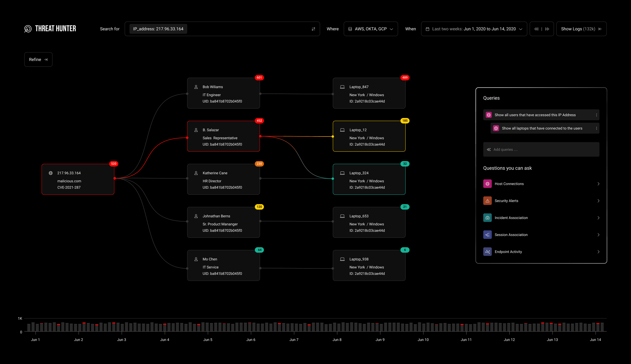Expand Incident Association chevron

[598, 218]
